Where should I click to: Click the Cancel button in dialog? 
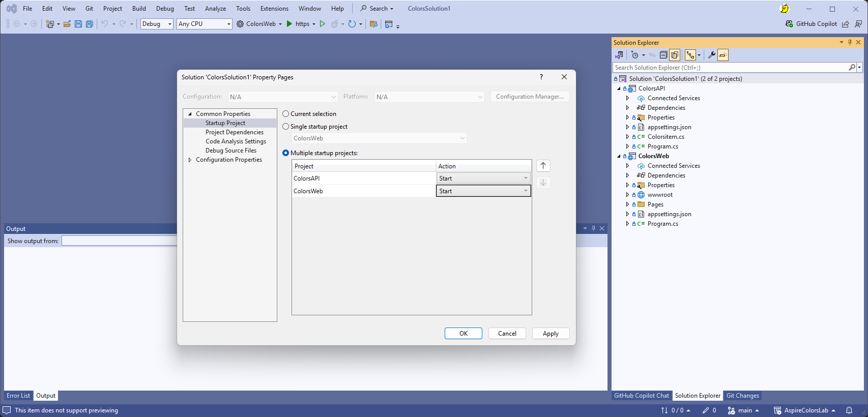[x=507, y=334]
